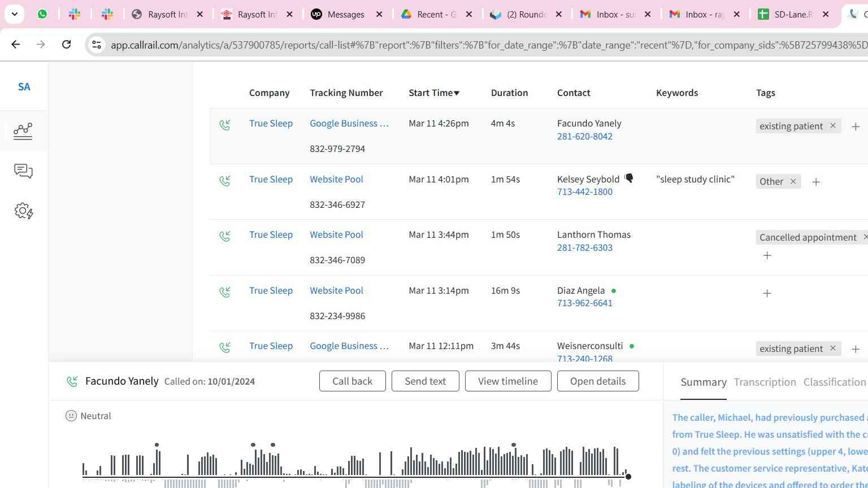868x488 pixels.
Task: Open site information icon in address bar
Action: (x=97, y=45)
